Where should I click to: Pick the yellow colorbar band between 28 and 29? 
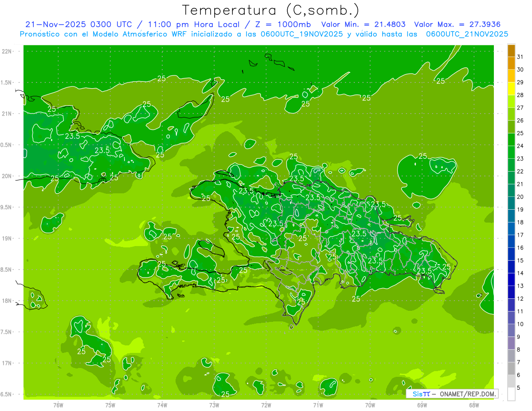pyautogui.click(x=512, y=89)
